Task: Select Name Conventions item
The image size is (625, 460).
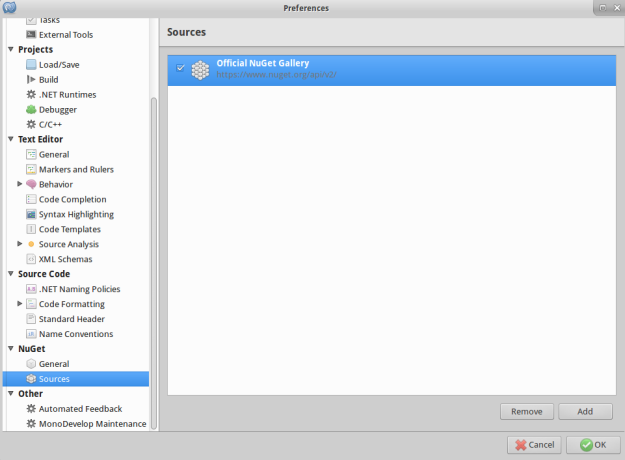Action: click(76, 334)
